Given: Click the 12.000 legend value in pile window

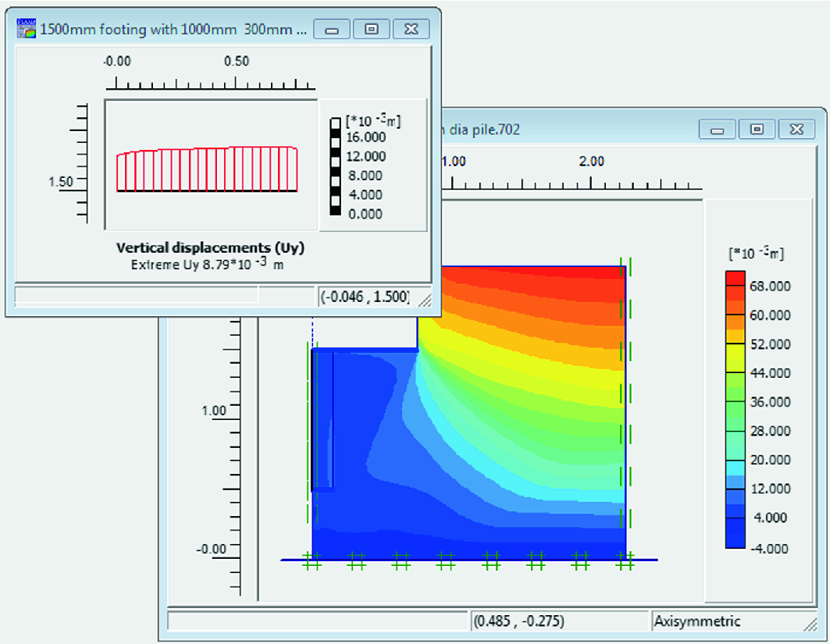Looking at the screenshot, I should (x=770, y=489).
